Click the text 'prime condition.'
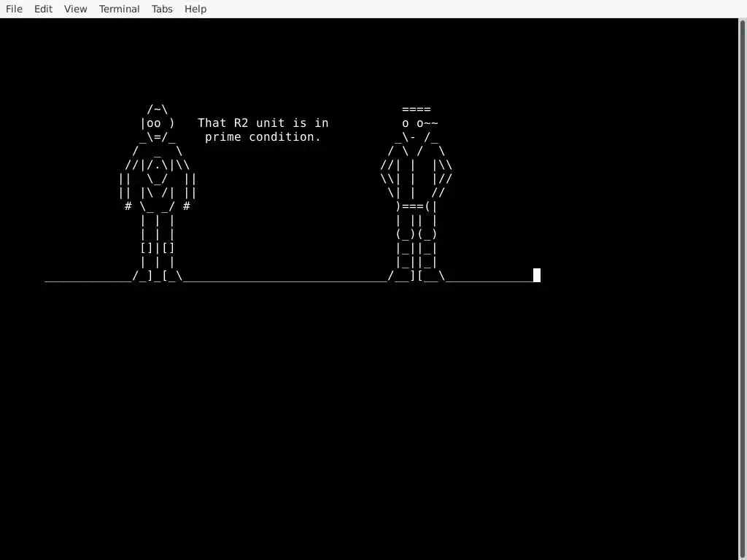747x560 pixels. (263, 137)
